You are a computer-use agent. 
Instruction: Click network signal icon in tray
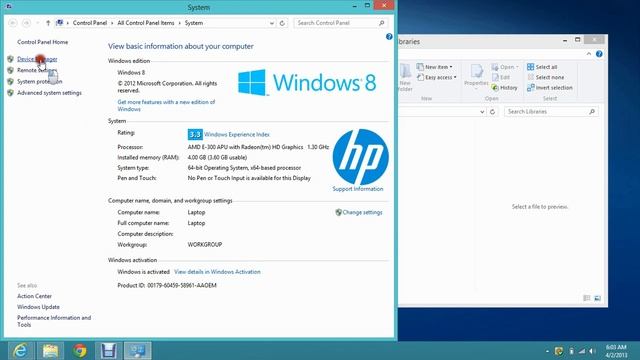(x=582, y=351)
